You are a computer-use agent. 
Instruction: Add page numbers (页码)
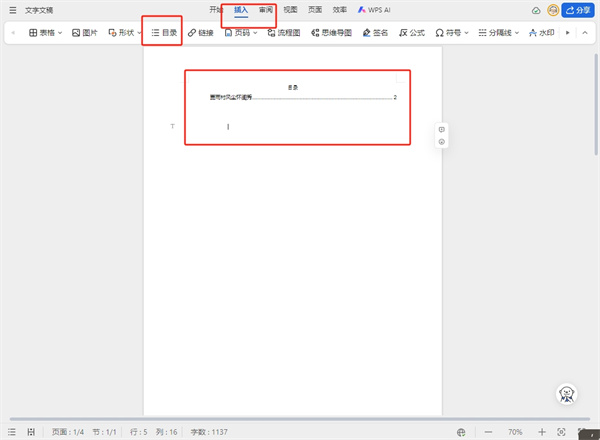(x=237, y=33)
